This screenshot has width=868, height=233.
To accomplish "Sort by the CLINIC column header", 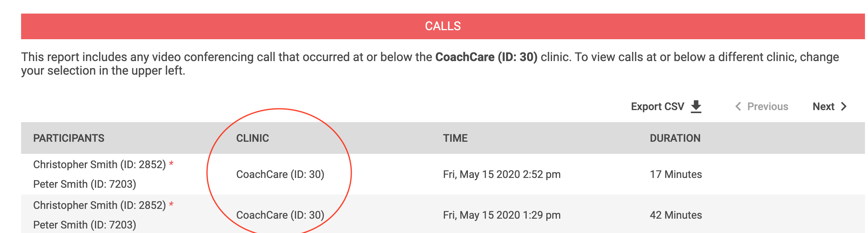I will (252, 138).
